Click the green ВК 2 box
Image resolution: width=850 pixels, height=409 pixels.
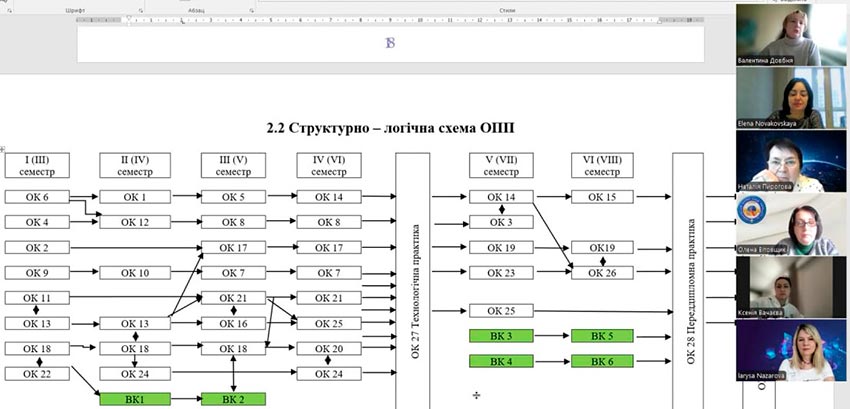click(x=233, y=398)
